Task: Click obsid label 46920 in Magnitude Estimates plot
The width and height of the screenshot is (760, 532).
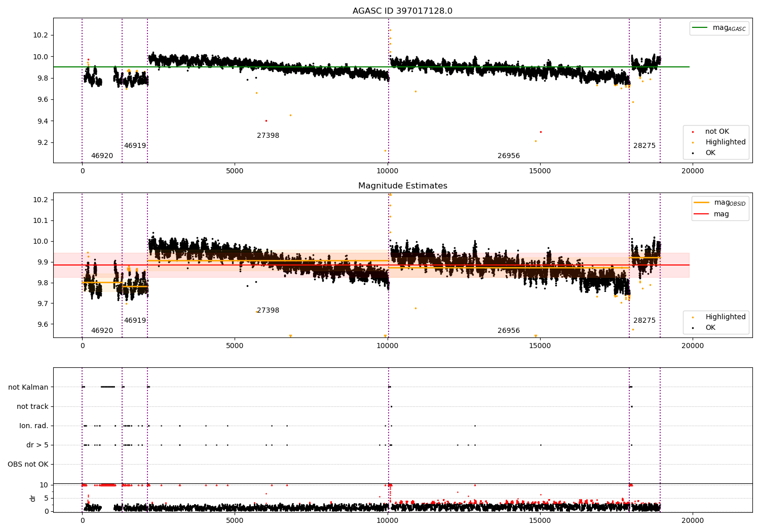Action: click(102, 331)
